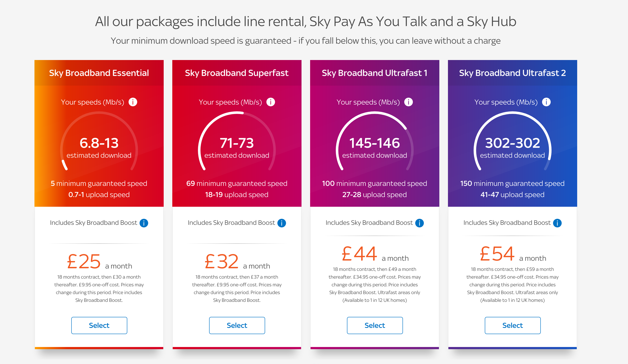Screen dimensions: 628x364
Task: Click the Sky Broadband Ultrafast 1 title
Action: (x=375, y=73)
